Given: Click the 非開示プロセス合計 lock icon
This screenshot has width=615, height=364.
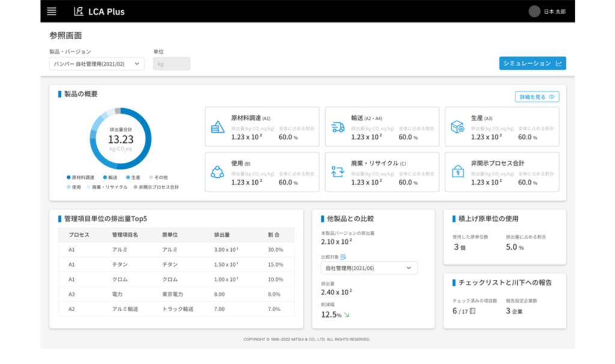Looking at the screenshot, I should [x=456, y=172].
